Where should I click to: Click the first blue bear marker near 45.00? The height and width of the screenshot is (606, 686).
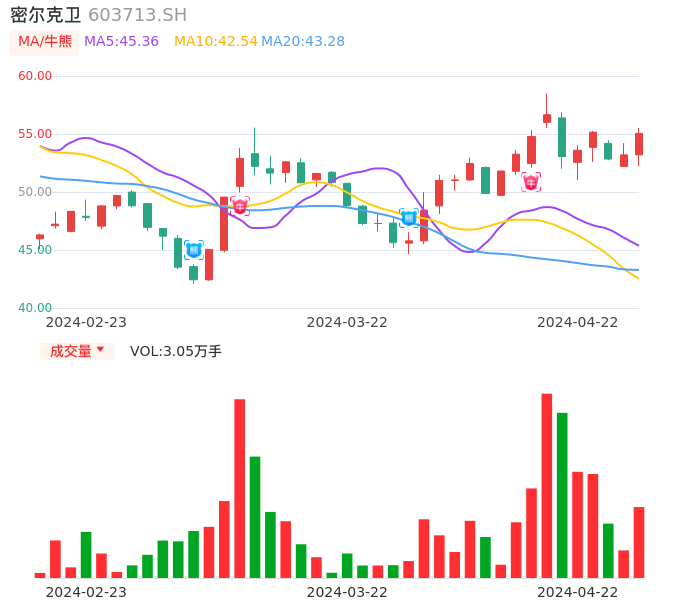[194, 250]
